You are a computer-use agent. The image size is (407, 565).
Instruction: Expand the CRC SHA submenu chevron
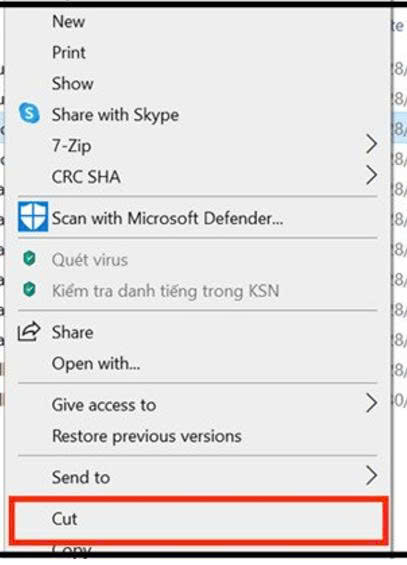click(x=371, y=175)
